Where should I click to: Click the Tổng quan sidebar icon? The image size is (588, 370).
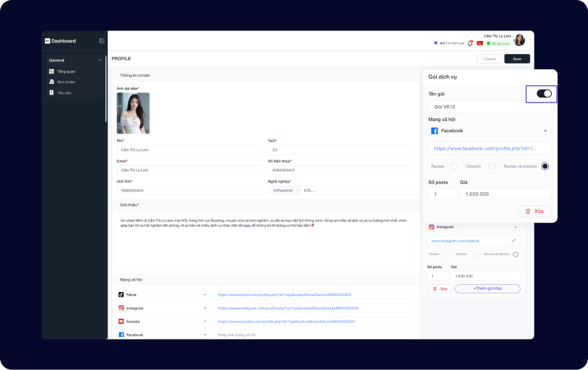(x=51, y=71)
